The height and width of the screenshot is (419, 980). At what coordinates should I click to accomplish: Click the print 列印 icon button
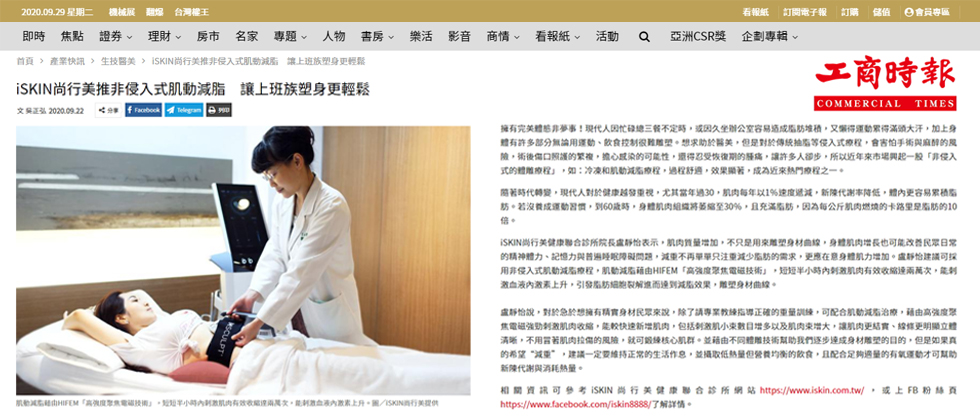[219, 110]
